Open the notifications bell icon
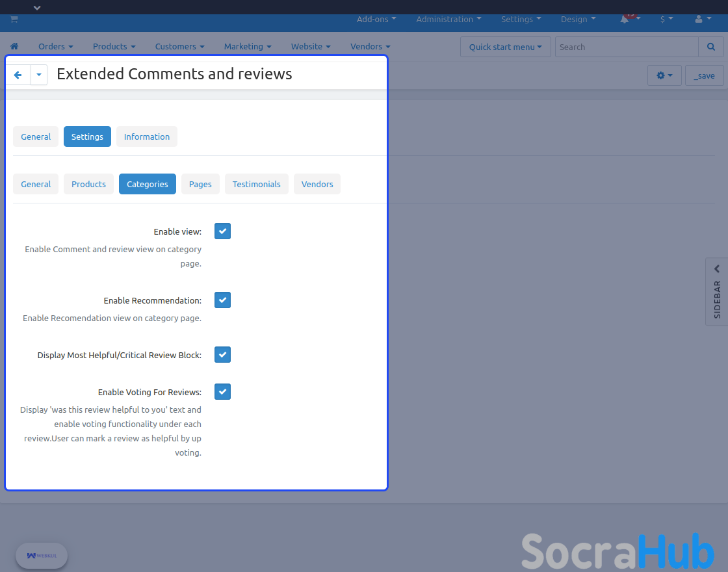Image resolution: width=728 pixels, height=572 pixels. tap(625, 19)
